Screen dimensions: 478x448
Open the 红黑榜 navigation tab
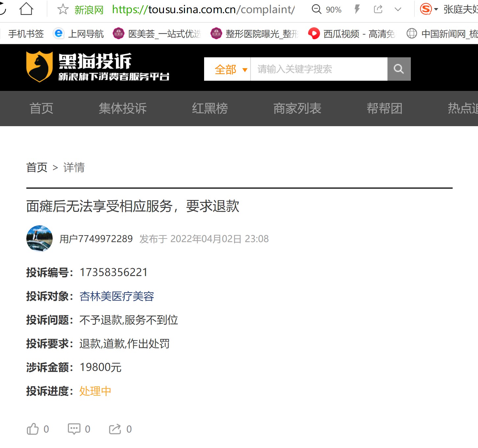[x=210, y=108]
